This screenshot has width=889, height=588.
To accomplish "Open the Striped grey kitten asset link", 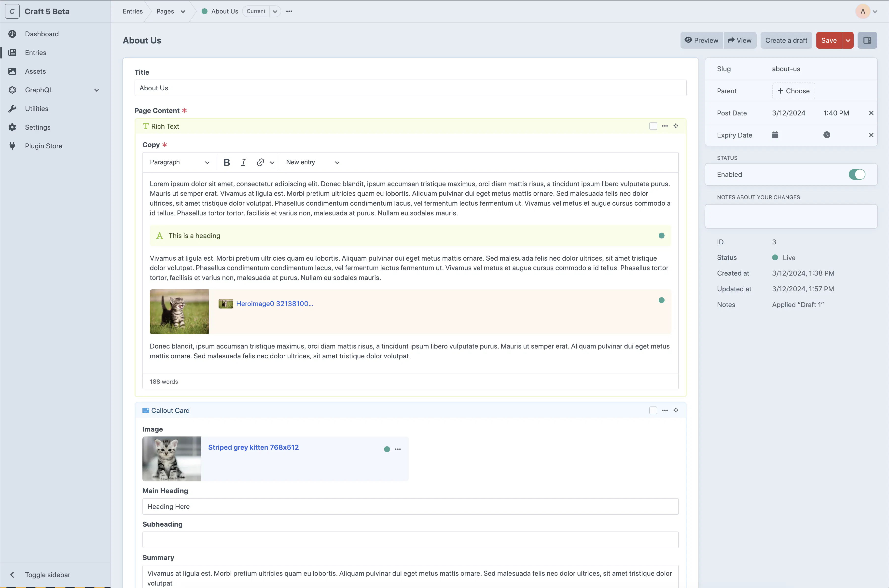I will (253, 447).
